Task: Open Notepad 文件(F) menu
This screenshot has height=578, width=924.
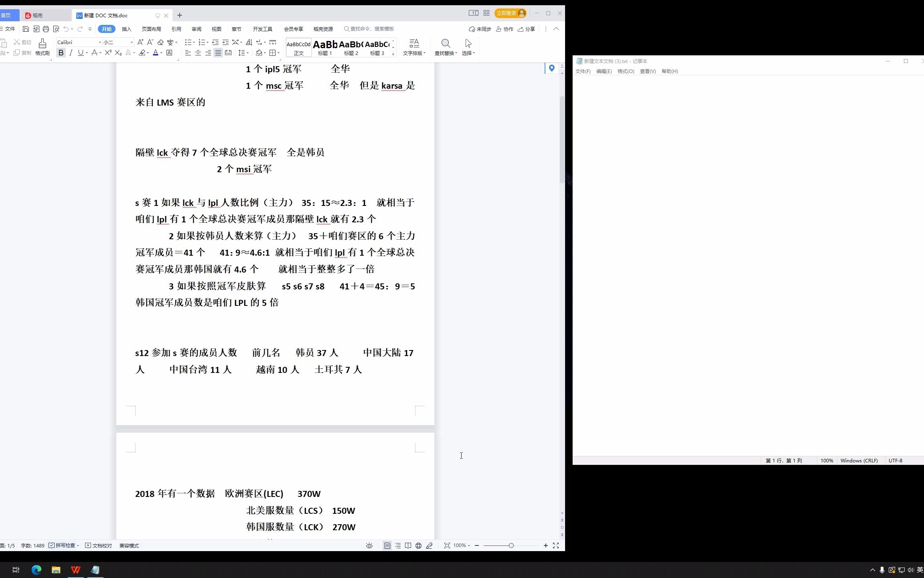Action: (x=583, y=71)
